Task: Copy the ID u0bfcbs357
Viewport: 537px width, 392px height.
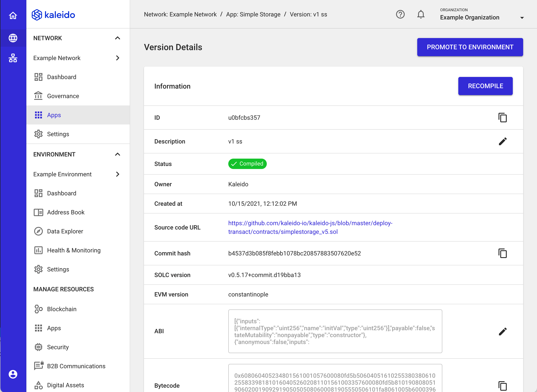Action: click(502, 118)
